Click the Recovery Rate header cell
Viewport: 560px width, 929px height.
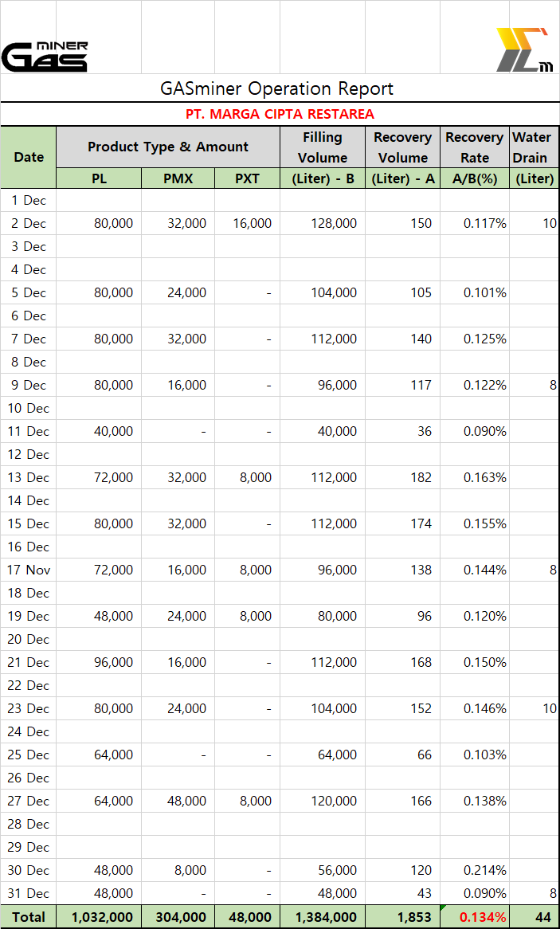tap(474, 147)
